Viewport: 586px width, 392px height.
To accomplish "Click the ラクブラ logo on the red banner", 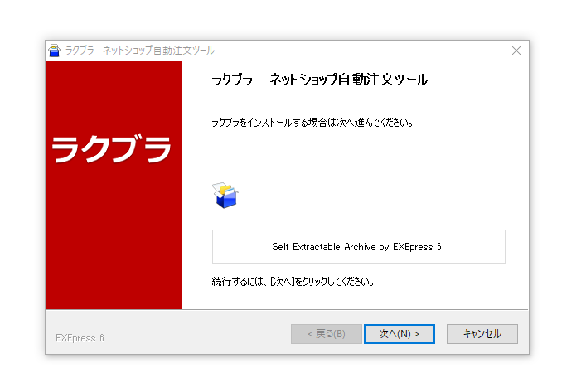I will (113, 149).
